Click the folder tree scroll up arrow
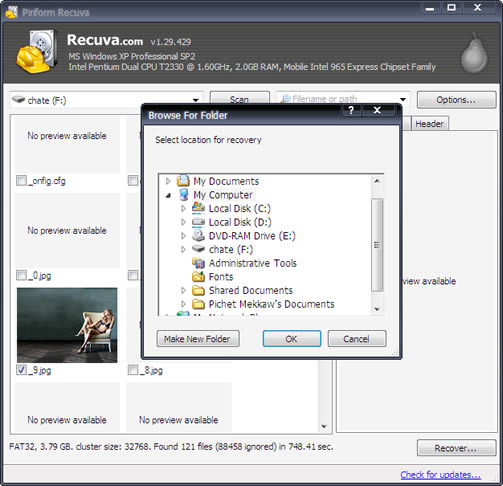The height and width of the screenshot is (486, 503). coord(377,181)
